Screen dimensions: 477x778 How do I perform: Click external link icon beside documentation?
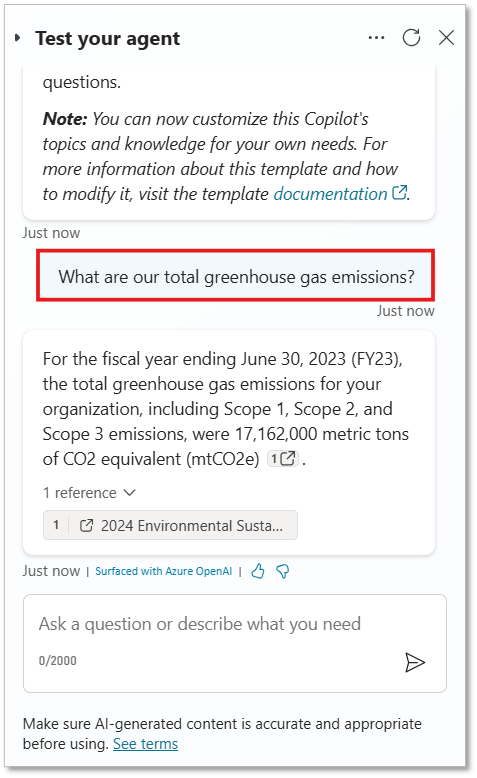click(400, 193)
